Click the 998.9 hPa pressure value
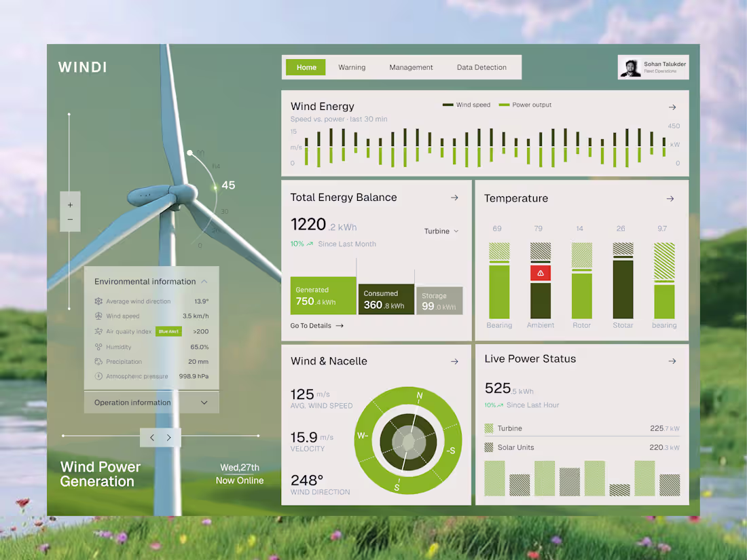 pyautogui.click(x=194, y=376)
